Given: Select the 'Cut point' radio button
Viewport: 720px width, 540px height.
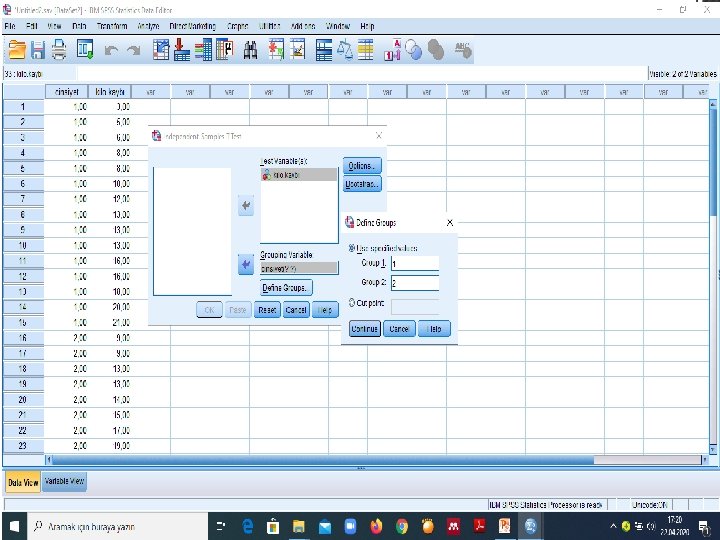Looking at the screenshot, I should (x=352, y=303).
